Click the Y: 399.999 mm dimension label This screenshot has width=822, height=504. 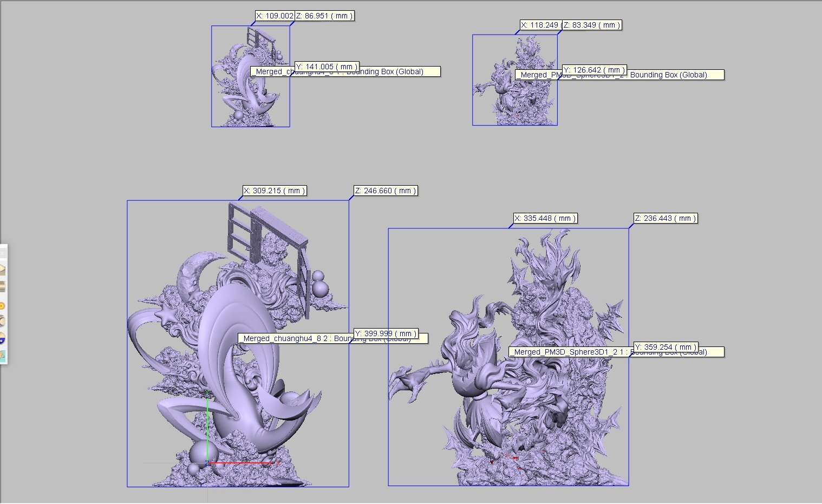point(386,333)
